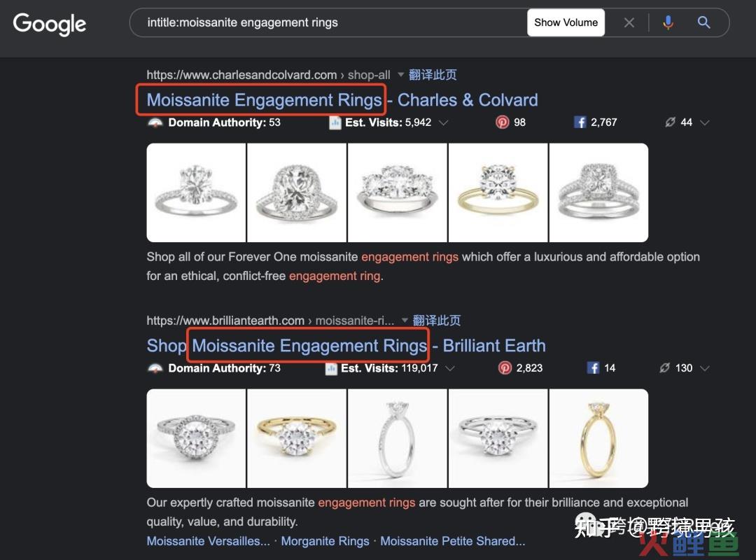Clear the search box with X icon
The image size is (756, 560).
point(629,22)
